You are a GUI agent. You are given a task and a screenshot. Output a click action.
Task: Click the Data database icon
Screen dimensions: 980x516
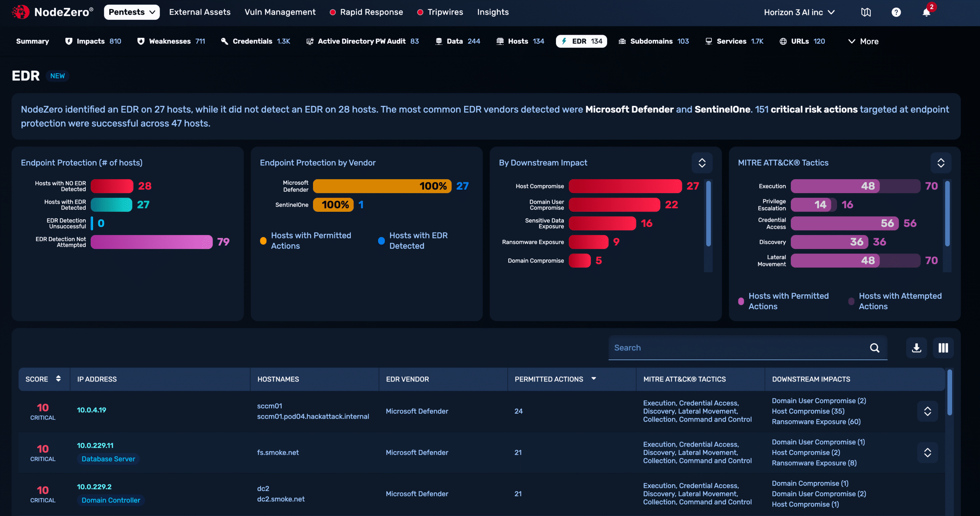439,41
